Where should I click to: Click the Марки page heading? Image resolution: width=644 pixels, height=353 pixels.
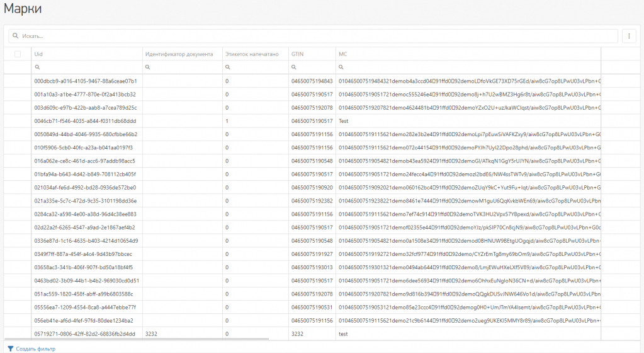pos(23,9)
